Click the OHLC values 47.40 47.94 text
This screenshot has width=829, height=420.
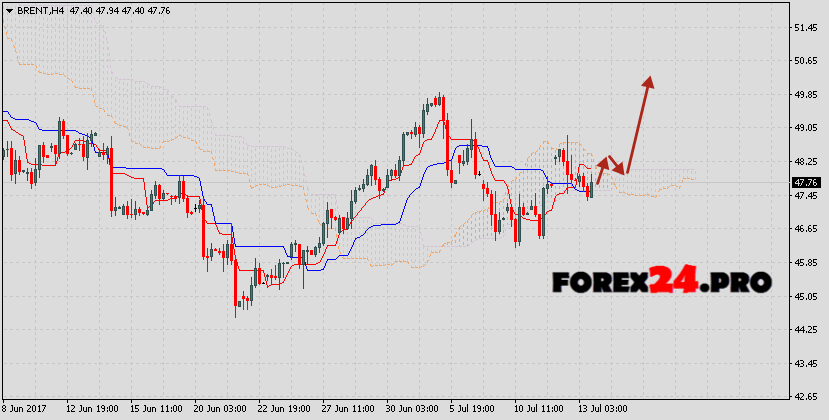97,8
